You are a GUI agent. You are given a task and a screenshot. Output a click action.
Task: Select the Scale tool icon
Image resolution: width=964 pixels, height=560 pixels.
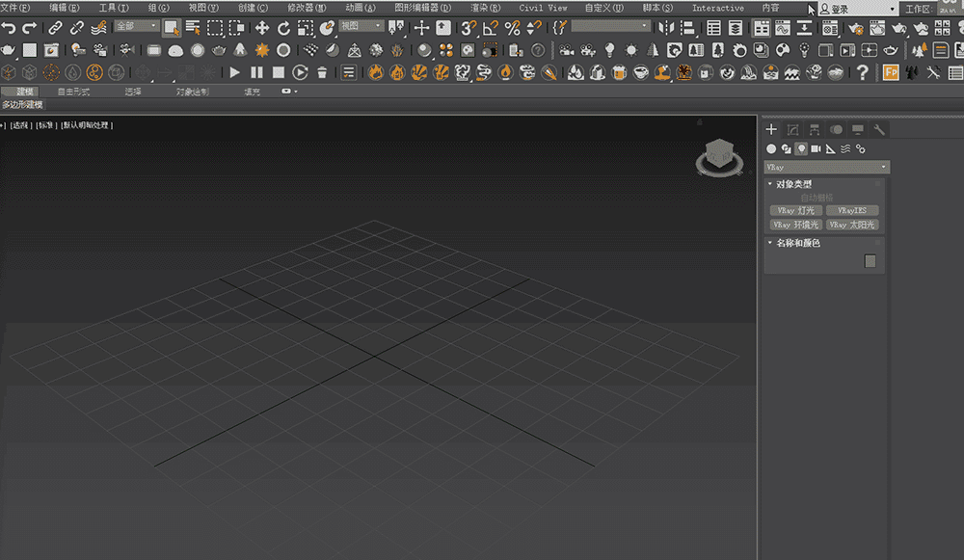point(306,28)
